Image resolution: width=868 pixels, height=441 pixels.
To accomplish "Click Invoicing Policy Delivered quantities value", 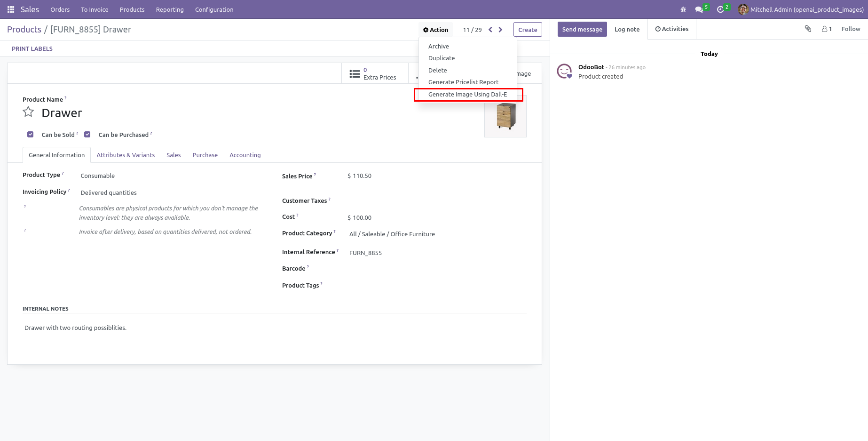I will tap(109, 193).
